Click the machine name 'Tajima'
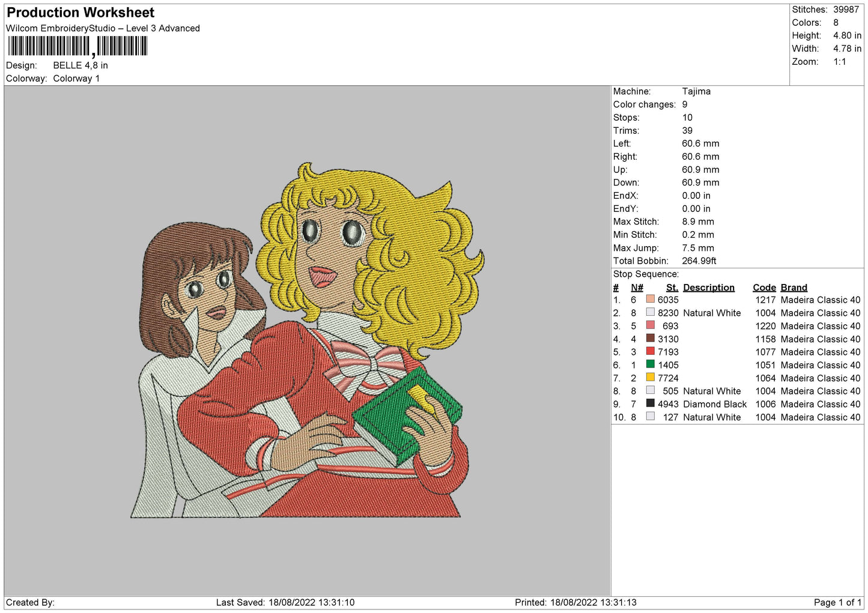Viewport: 868px width, 613px height. pos(696,91)
